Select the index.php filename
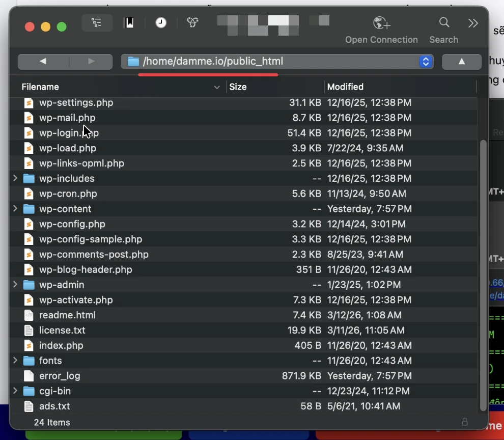The height and width of the screenshot is (440, 504). pos(61,345)
